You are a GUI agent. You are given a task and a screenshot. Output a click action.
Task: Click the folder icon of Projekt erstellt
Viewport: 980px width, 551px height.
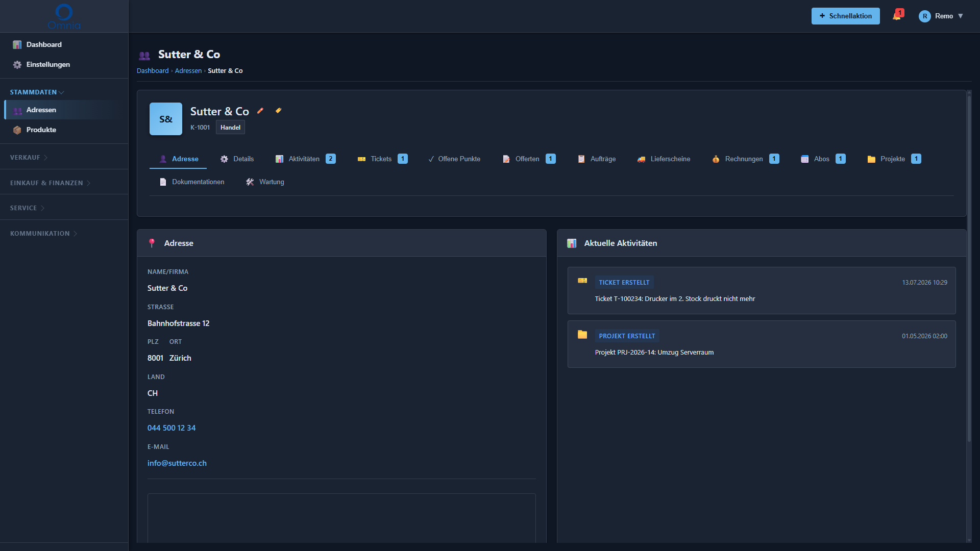pyautogui.click(x=582, y=335)
